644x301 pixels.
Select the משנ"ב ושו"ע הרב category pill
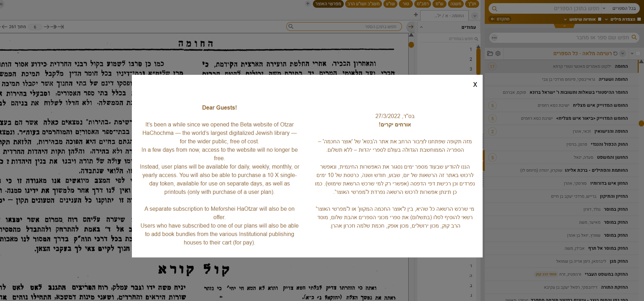click(363, 4)
